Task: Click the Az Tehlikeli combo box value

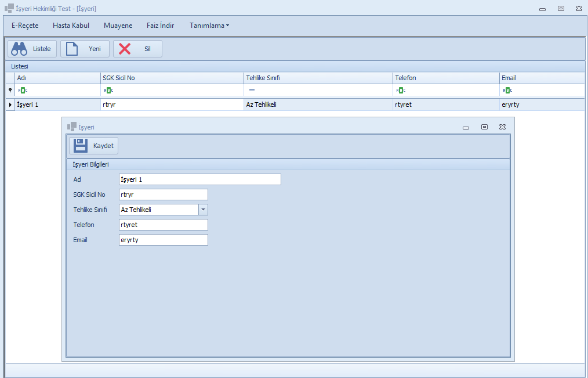Action: 159,210
